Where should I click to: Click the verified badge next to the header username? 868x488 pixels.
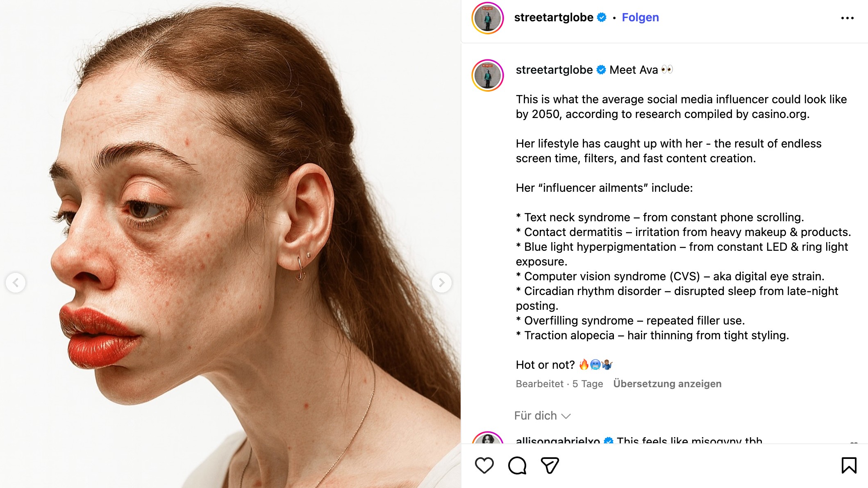[x=602, y=17]
